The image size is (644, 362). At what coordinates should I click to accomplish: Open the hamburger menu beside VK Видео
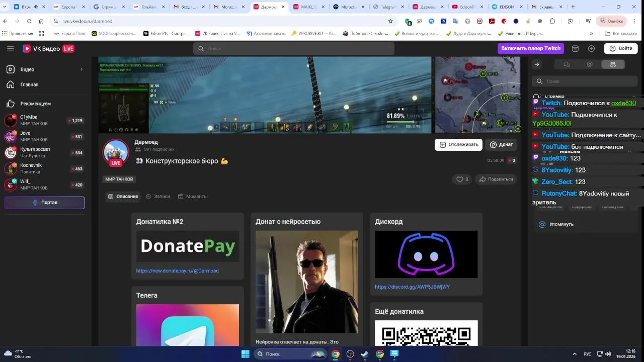(x=10, y=48)
